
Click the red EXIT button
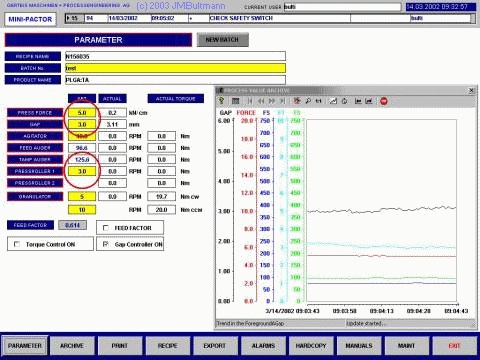pyautogui.click(x=455, y=346)
